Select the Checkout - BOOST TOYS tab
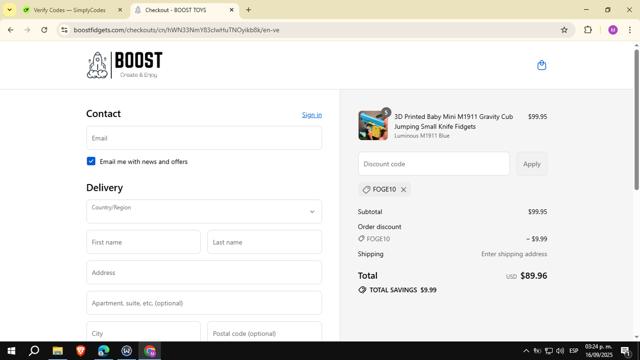640x360 pixels. [x=176, y=10]
